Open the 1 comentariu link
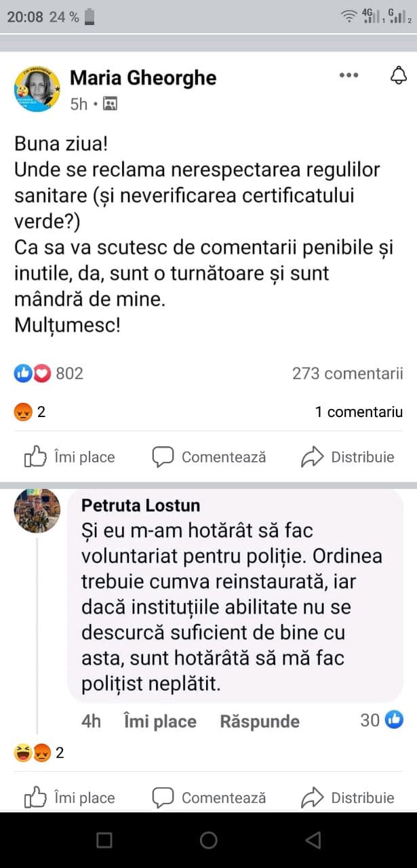Image resolution: width=417 pixels, height=868 pixels. pyautogui.click(x=359, y=412)
